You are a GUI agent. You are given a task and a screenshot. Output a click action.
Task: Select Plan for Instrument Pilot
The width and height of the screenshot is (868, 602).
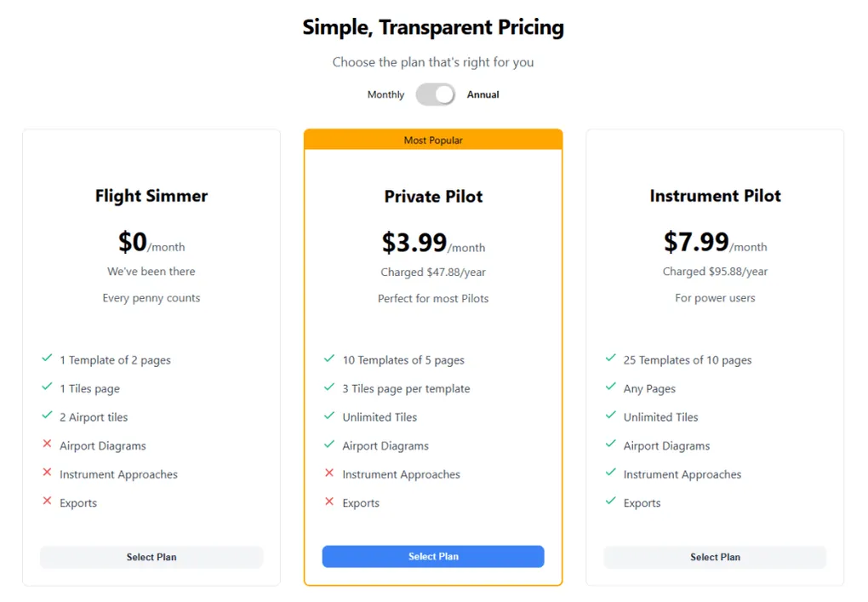(x=715, y=557)
